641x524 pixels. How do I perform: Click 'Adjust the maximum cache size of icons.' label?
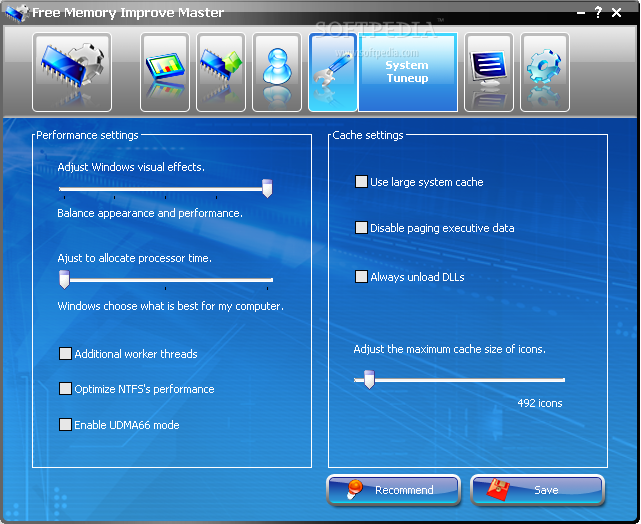point(449,349)
